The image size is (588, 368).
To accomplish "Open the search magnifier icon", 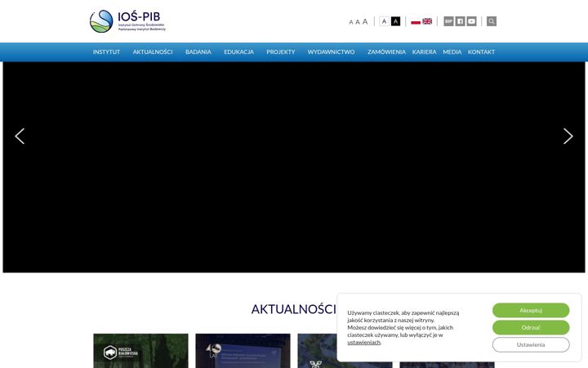I will [x=492, y=21].
